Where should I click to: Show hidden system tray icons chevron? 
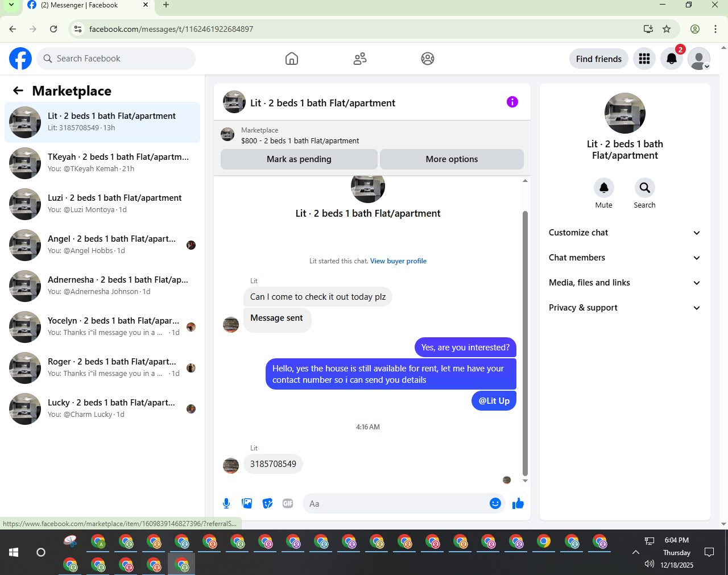point(636,552)
